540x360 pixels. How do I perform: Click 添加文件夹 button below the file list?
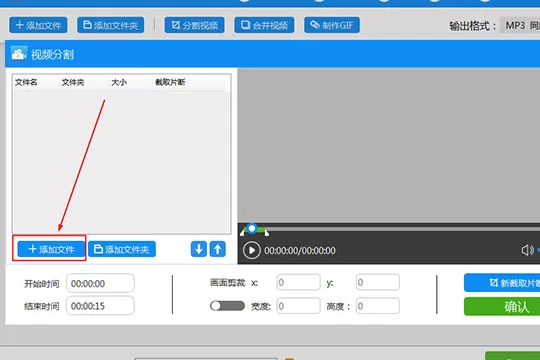point(122,249)
